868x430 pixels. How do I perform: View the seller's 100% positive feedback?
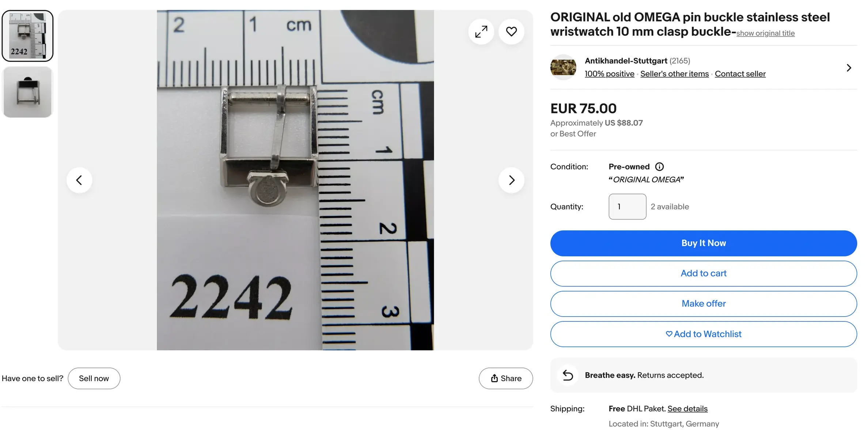point(609,73)
